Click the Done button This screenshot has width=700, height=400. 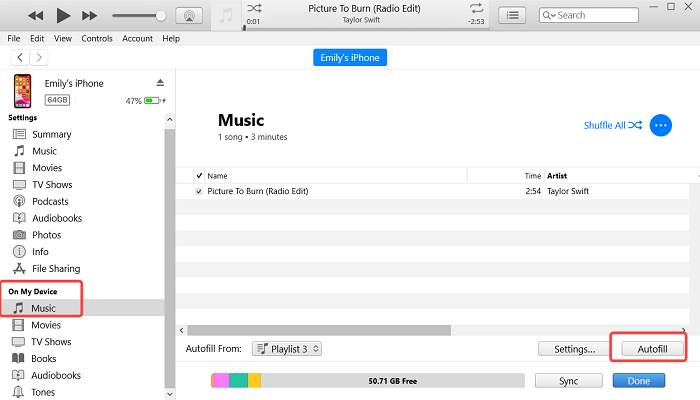point(639,381)
